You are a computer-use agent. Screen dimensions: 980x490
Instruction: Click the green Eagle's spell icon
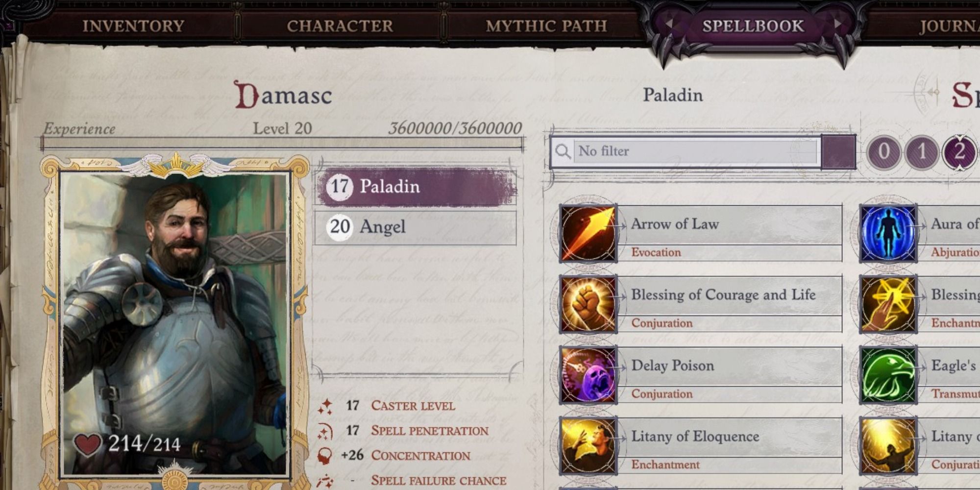[888, 375]
